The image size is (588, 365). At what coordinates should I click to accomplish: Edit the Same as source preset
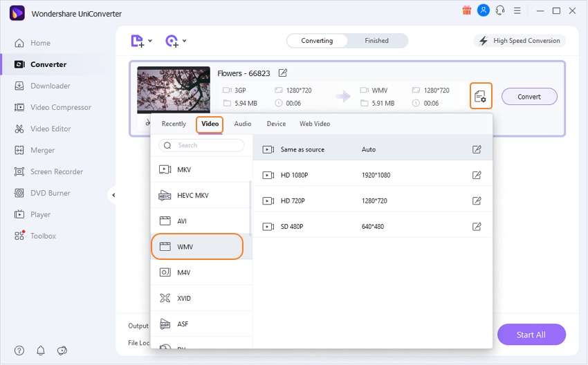pos(477,149)
